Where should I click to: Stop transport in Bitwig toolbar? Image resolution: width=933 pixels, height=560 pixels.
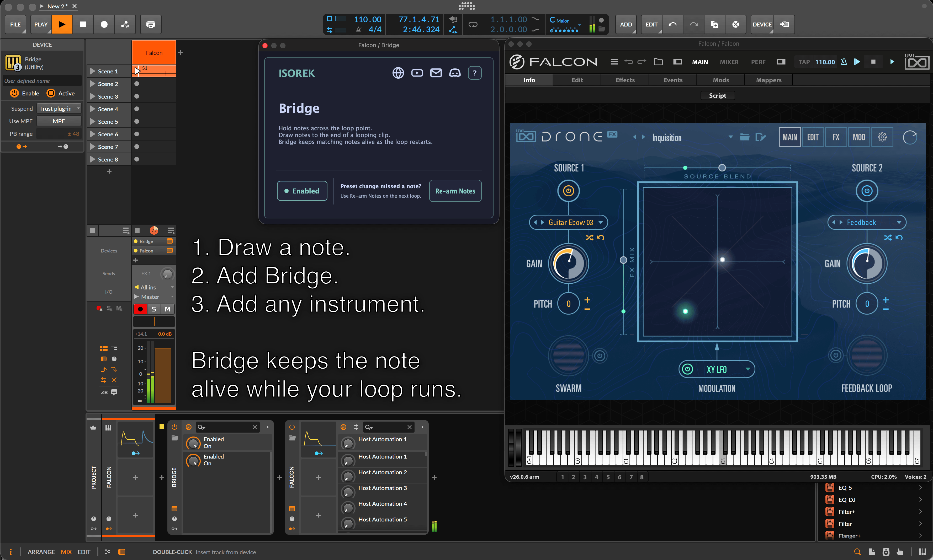pos(83,24)
